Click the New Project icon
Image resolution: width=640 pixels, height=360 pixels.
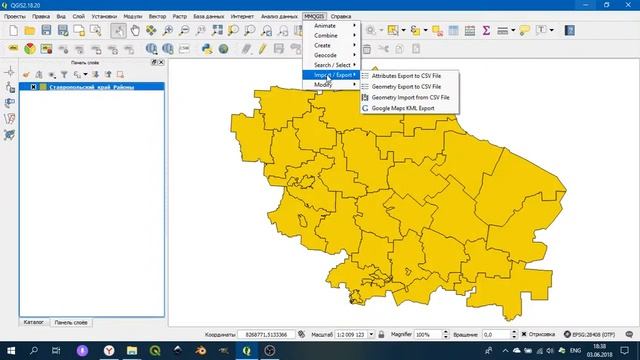coord(13,30)
